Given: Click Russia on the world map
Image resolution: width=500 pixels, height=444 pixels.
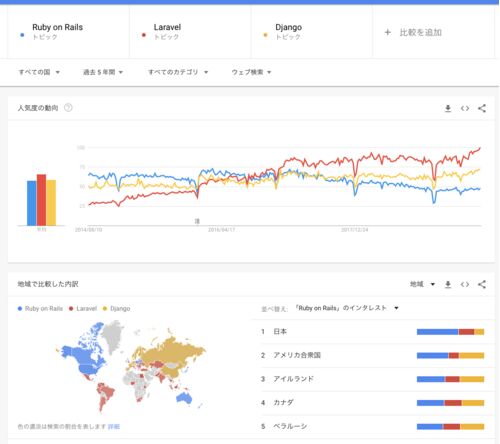Looking at the screenshot, I should coord(173,352).
